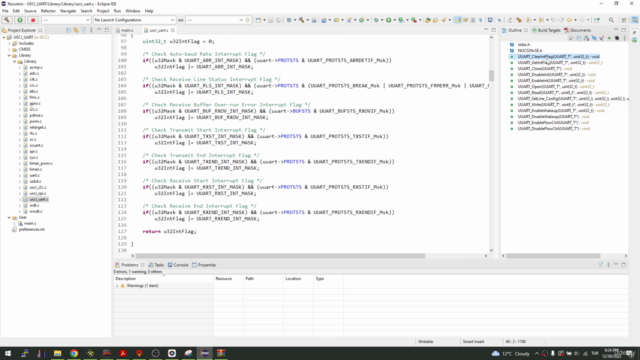Click the red Stop launch button
The image size is (640, 360).
(x=33, y=20)
